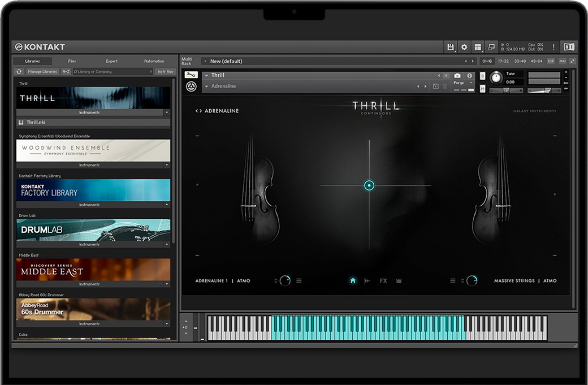
Task: Click the refresh libraries icon
Action: tap(19, 72)
